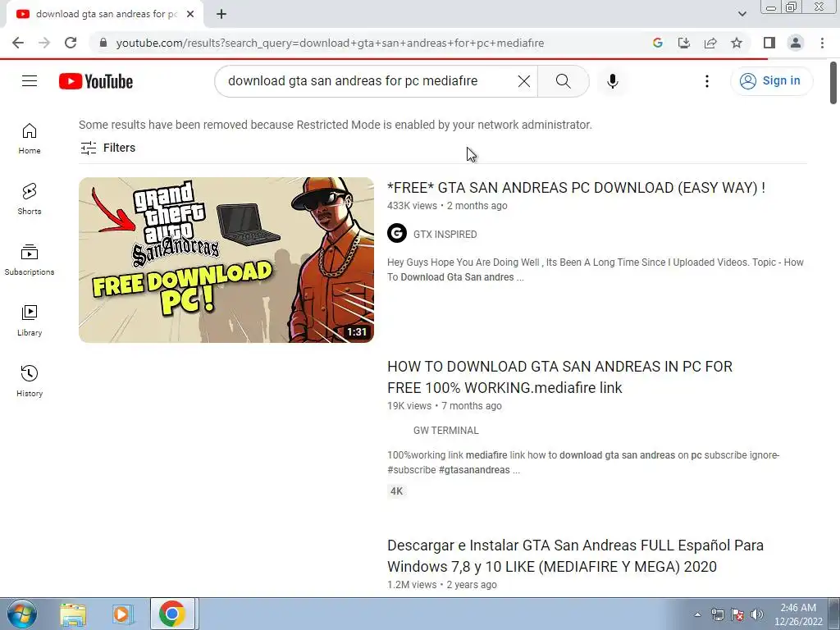The image size is (840, 630).
Task: Go forward in browser
Action: pyautogui.click(x=44, y=43)
